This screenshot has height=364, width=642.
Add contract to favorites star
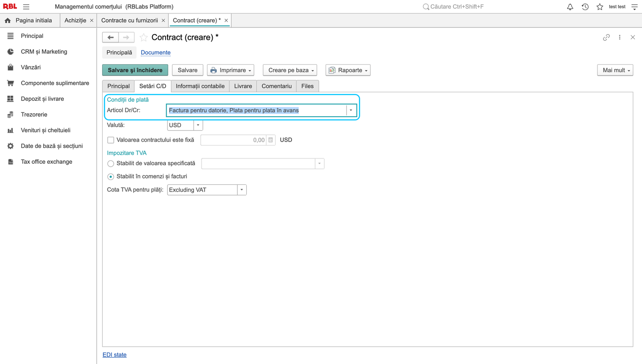tap(144, 37)
